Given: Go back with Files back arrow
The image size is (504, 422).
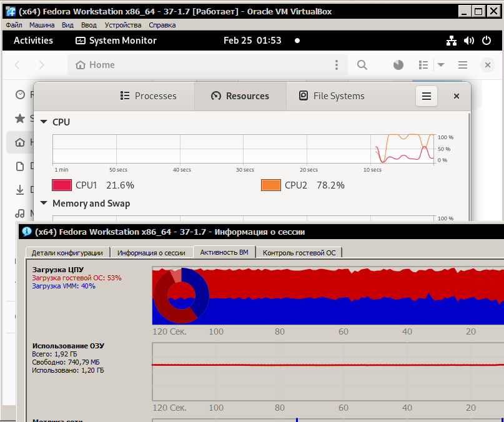Looking at the screenshot, I should coord(17,65).
